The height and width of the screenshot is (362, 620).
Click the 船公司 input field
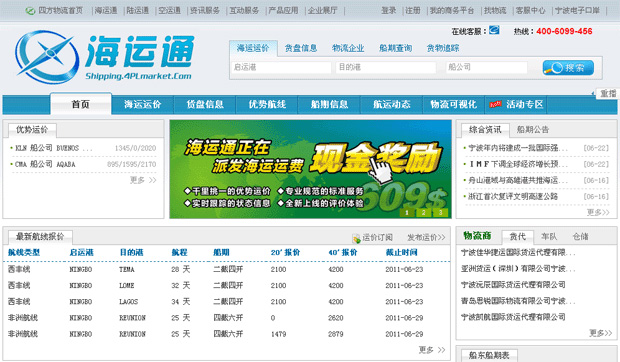486,68
